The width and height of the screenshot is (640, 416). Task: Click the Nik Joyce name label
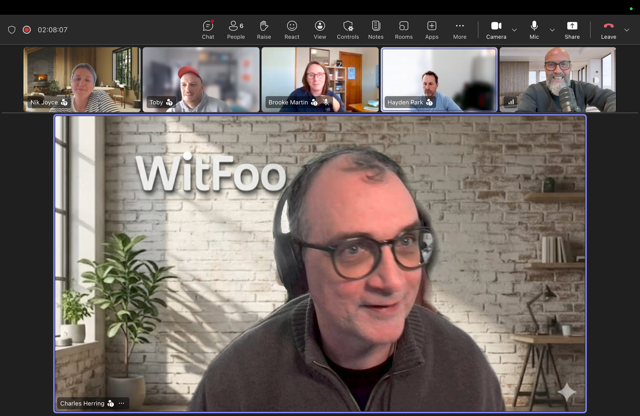tap(44, 102)
